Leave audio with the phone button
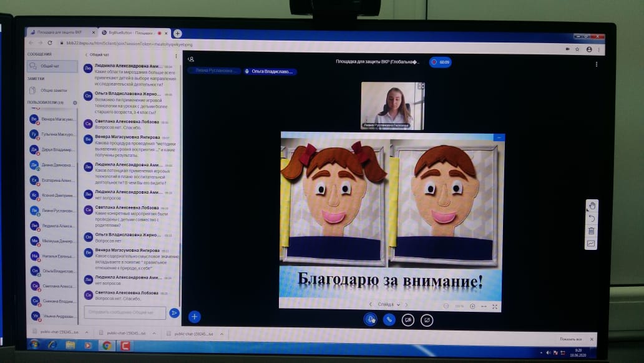644x363 pixels. [389, 319]
